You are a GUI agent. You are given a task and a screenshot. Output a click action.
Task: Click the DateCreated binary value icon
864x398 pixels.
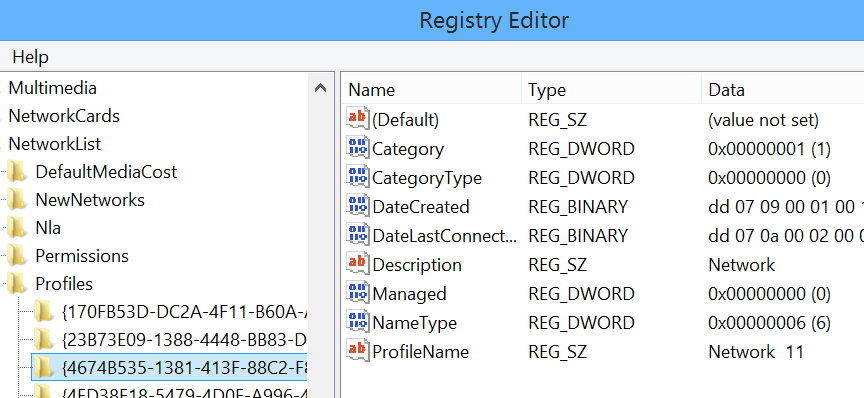[358, 206]
